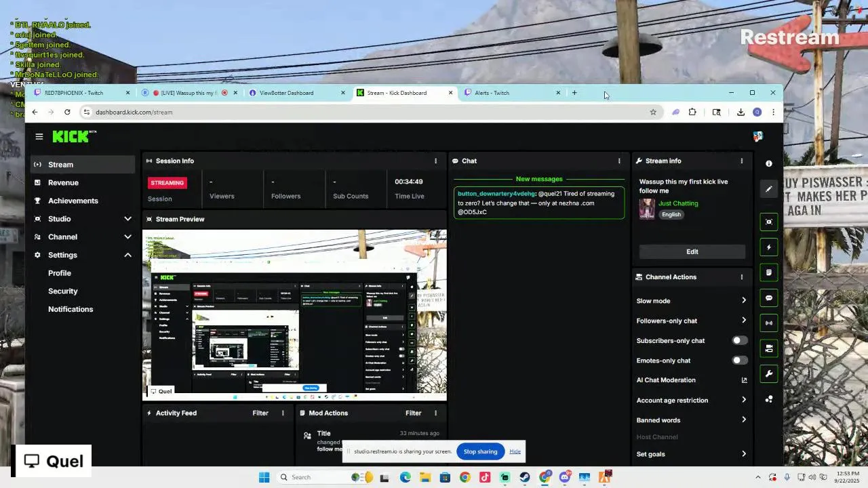868x488 pixels.
Task: Open browser extensions puzzle icon
Action: (x=692, y=113)
